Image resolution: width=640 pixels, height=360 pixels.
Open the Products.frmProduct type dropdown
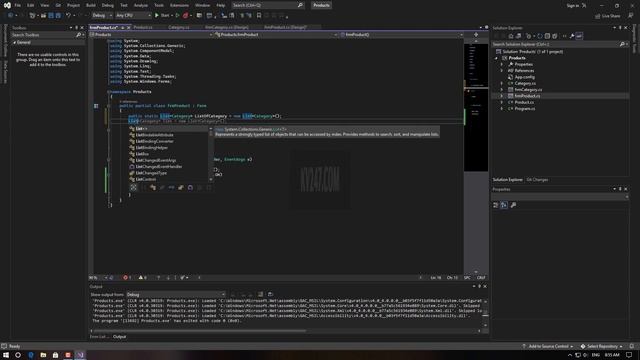coord(276,35)
